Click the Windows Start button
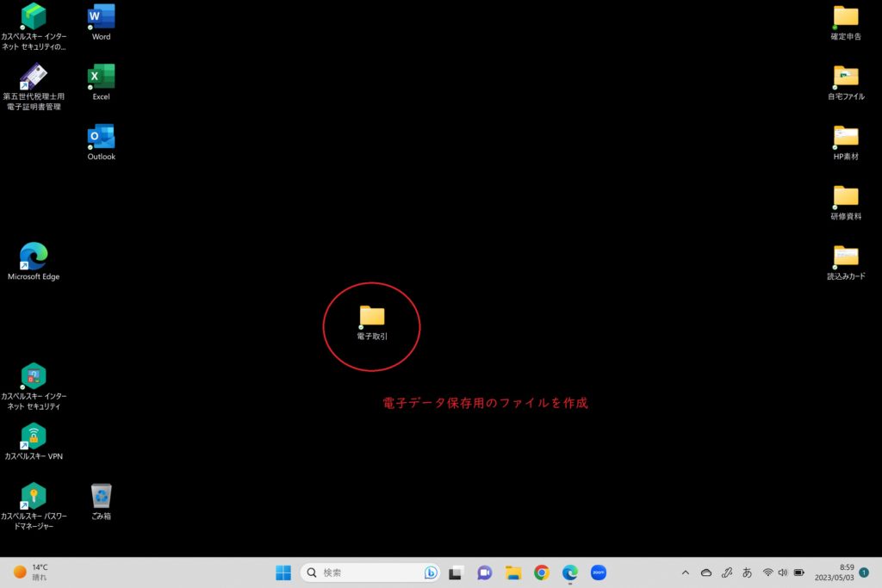Viewport: 882px width, 588px height. (283, 573)
